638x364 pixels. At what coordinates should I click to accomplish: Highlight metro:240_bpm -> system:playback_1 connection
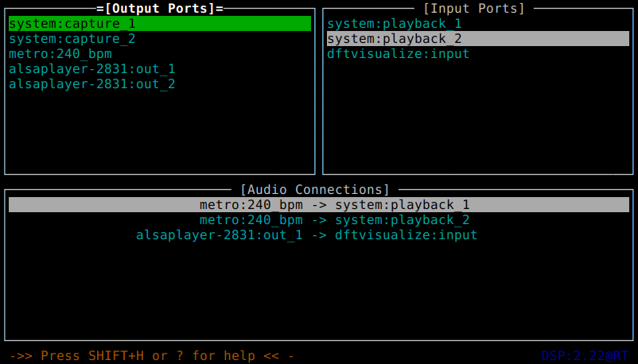coord(319,204)
